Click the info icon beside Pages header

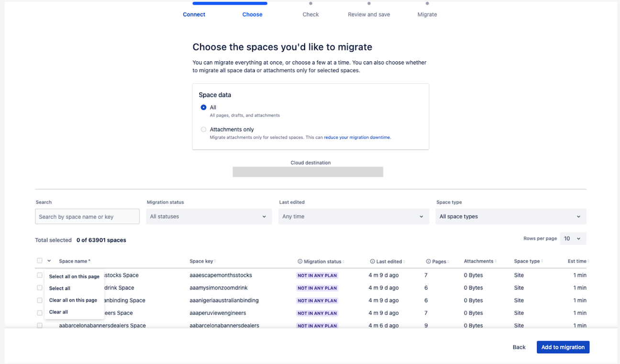coord(429,261)
